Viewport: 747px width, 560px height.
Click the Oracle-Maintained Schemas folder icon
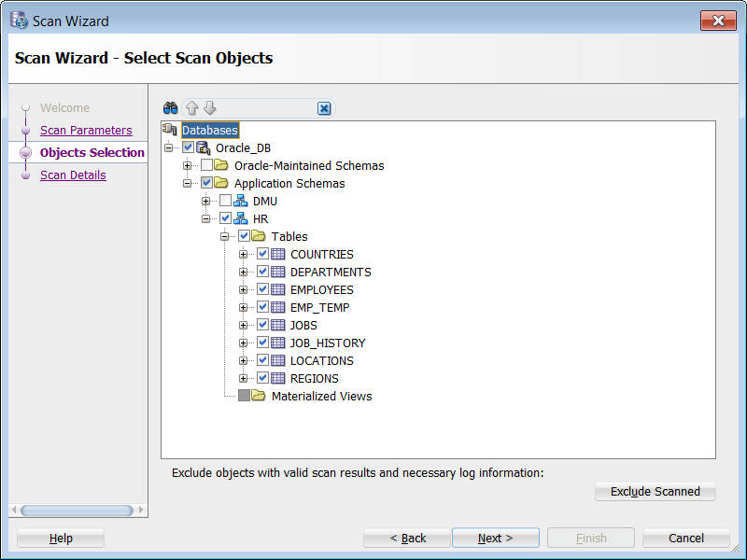pyautogui.click(x=221, y=165)
